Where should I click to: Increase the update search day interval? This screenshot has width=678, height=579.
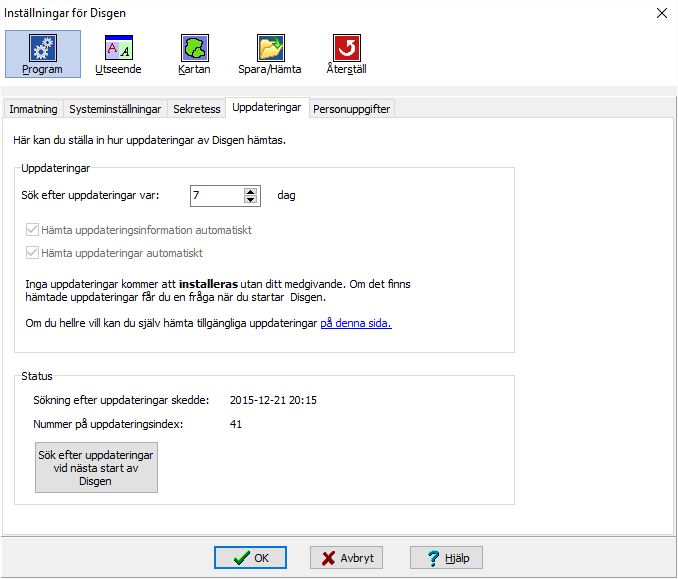pyautogui.click(x=250, y=192)
